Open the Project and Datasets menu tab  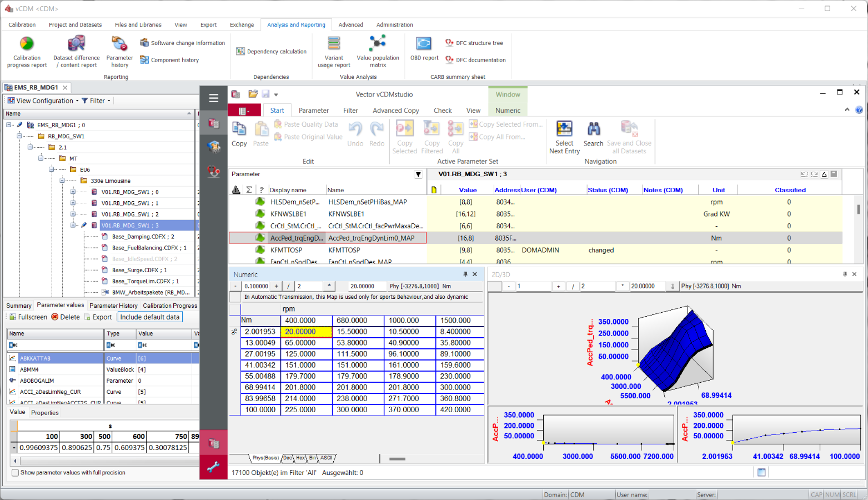75,24
